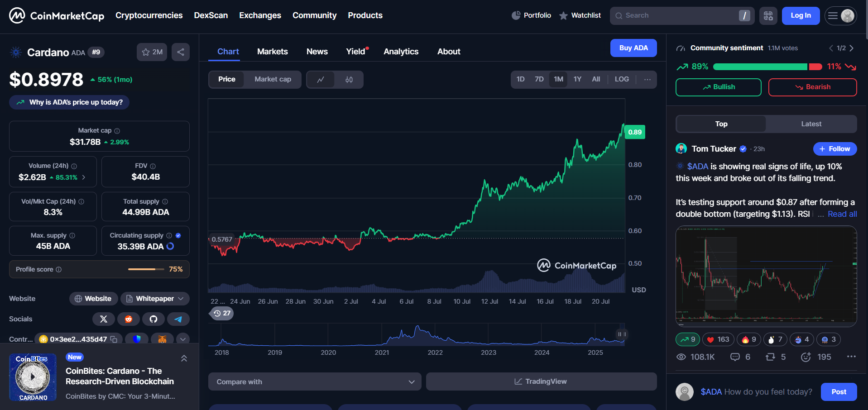
Task: Click the community sentiment percentage bar
Action: tap(767, 67)
